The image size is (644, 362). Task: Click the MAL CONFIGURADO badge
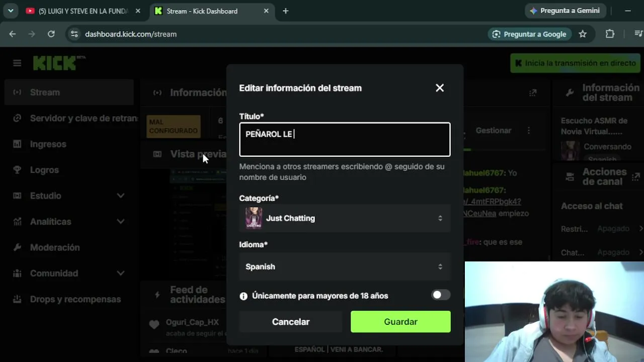173,126
